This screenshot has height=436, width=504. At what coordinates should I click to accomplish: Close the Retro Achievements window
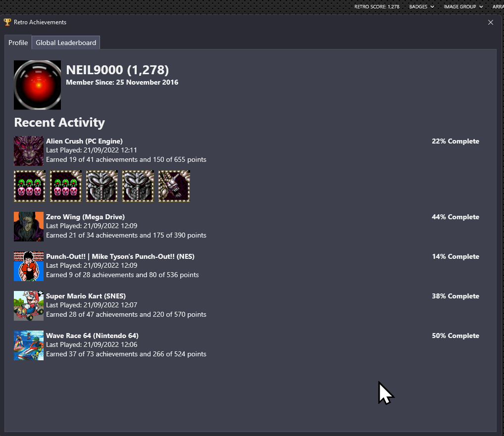[x=491, y=22]
